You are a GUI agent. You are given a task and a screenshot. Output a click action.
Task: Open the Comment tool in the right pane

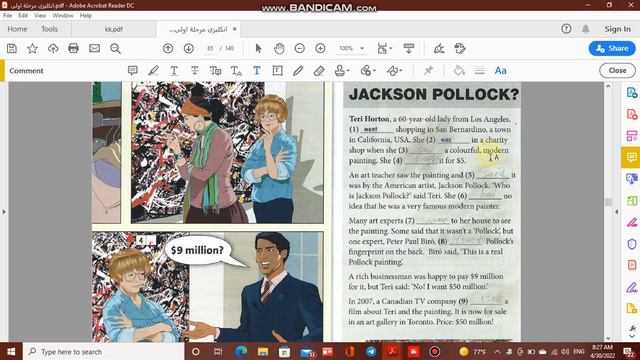631,158
